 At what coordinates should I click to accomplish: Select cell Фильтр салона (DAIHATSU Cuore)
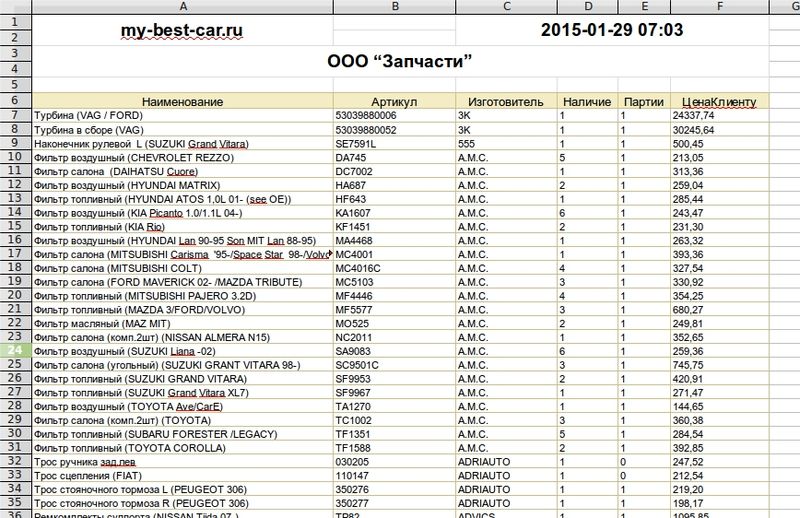(x=183, y=171)
